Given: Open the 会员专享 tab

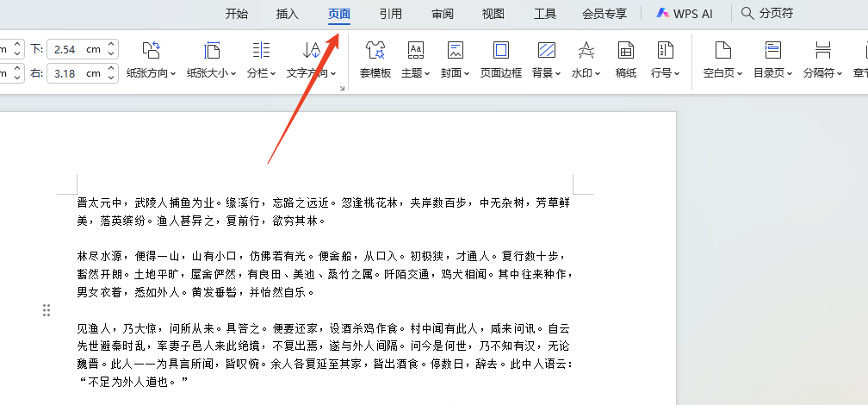Looking at the screenshot, I should [x=604, y=14].
